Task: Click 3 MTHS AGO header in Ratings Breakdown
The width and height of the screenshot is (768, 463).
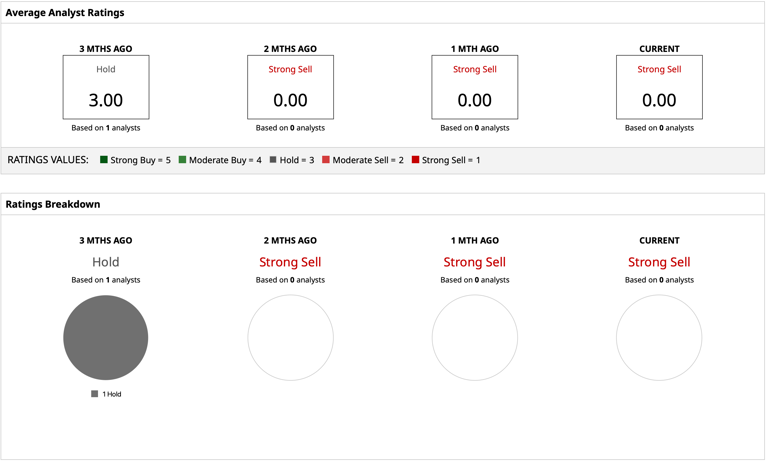Action: pyautogui.click(x=106, y=241)
